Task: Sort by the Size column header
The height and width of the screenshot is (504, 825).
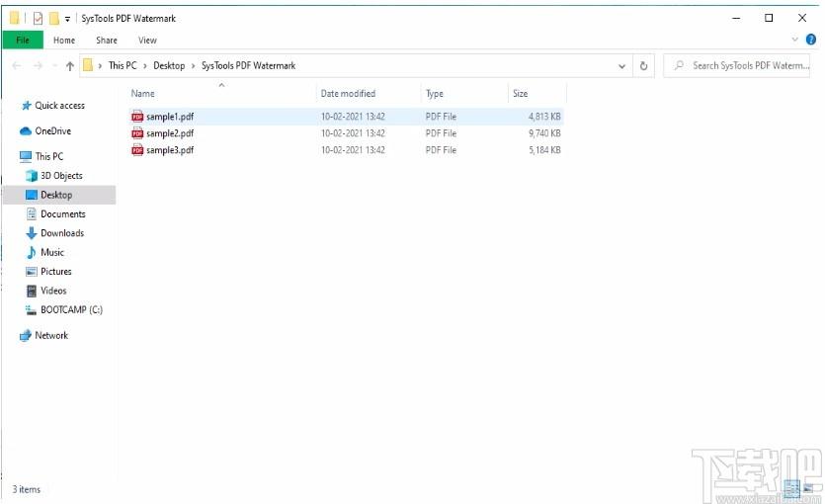Action: tap(521, 94)
